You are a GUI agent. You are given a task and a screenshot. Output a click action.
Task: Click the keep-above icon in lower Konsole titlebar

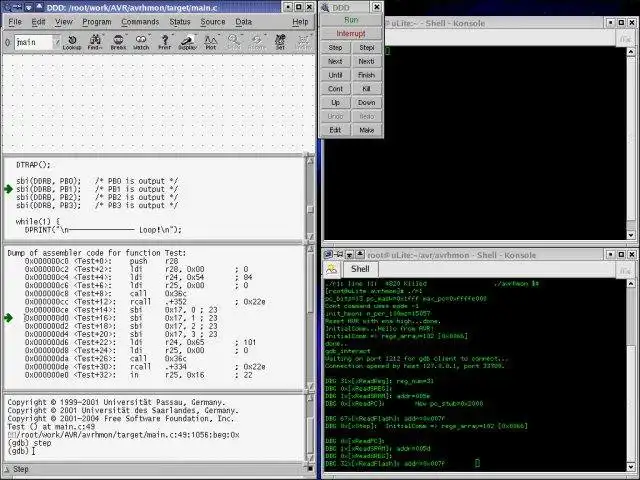pos(360,255)
